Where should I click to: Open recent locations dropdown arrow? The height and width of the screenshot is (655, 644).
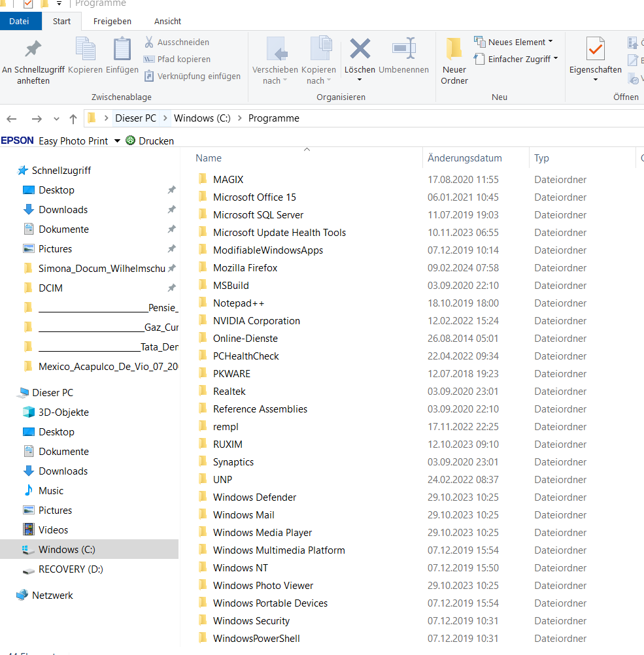pos(56,120)
